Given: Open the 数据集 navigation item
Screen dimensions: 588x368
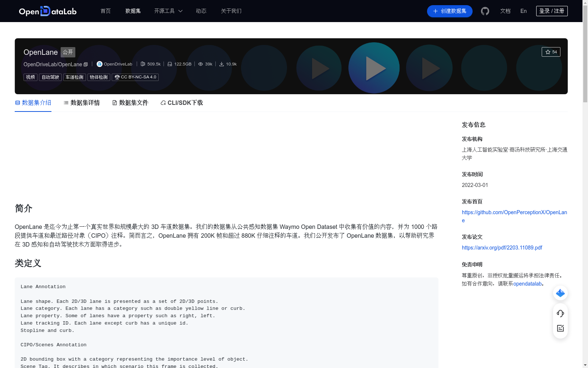Looking at the screenshot, I should coord(133,11).
